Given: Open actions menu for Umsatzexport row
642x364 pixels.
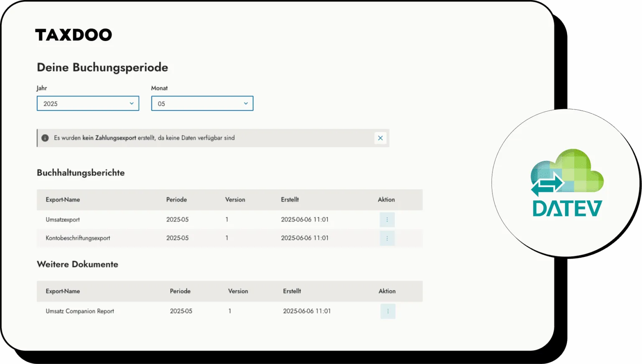Looking at the screenshot, I should pos(387,219).
